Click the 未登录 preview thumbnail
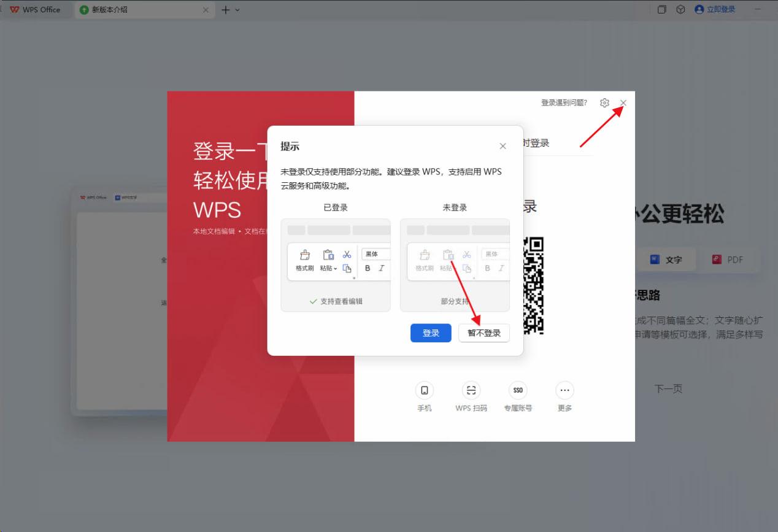Screen dimensions: 778x532 (455, 264)
